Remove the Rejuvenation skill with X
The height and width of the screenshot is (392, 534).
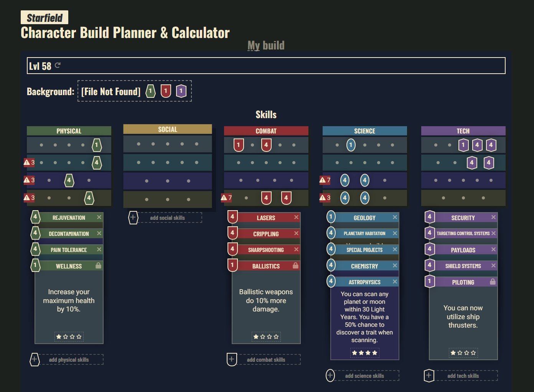[x=99, y=217]
